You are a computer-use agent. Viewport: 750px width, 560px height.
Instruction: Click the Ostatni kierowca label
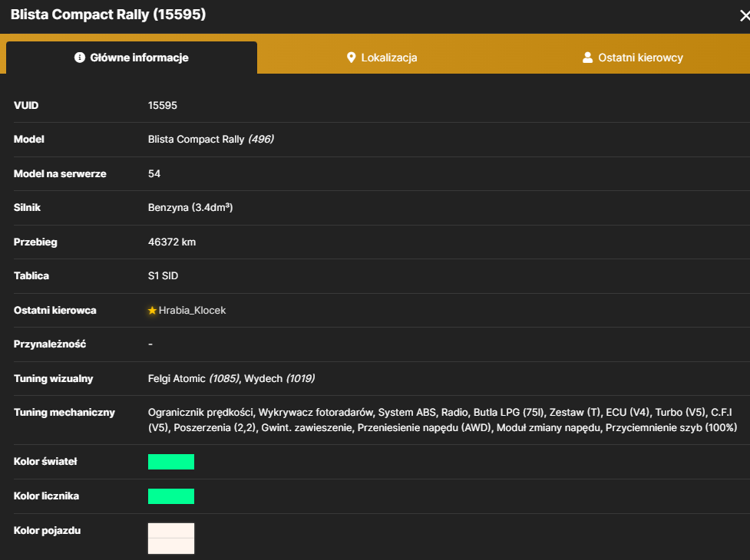pos(55,310)
